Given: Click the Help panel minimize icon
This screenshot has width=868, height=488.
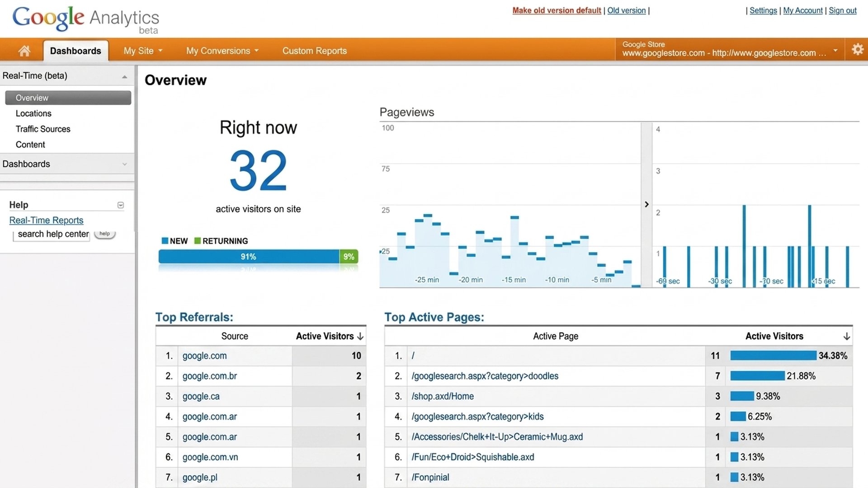Looking at the screenshot, I should [121, 205].
